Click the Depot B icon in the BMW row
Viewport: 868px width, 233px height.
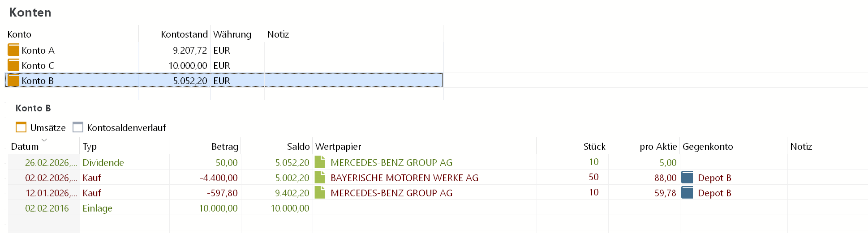[687, 178]
